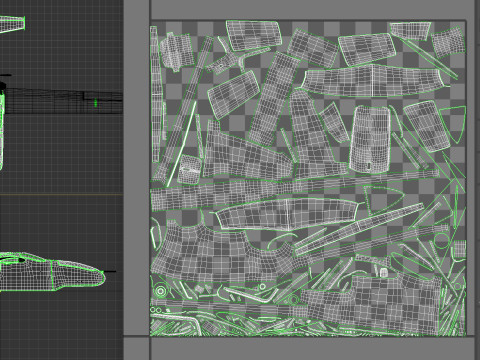Pick the concentric-circles UV shell
The height and width of the screenshot is (360, 480).
[160, 291]
